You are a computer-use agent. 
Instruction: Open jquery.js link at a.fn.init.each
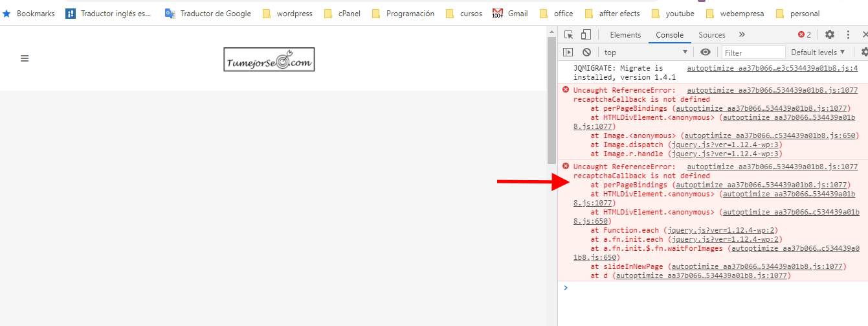point(725,240)
